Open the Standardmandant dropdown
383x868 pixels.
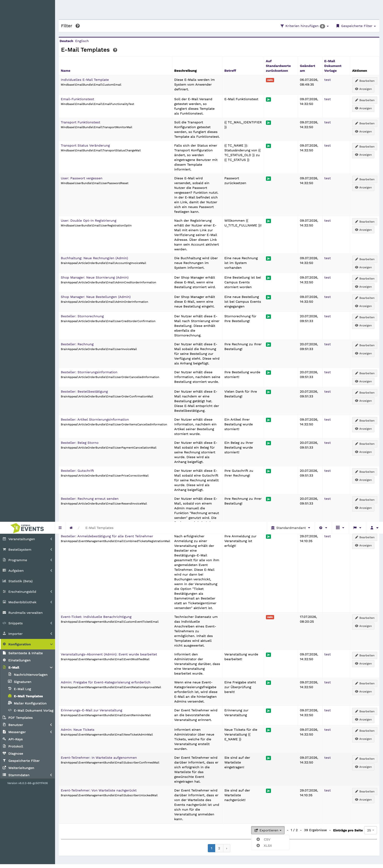[291, 528]
